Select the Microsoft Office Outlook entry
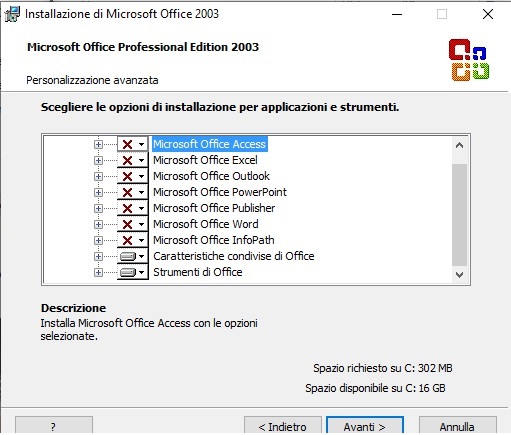511x435 pixels. (x=211, y=176)
